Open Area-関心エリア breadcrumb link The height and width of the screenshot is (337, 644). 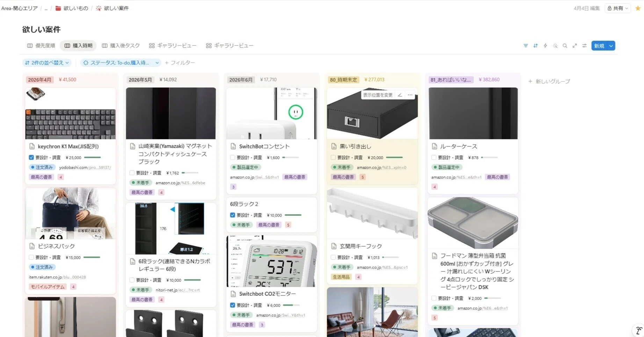(20, 8)
